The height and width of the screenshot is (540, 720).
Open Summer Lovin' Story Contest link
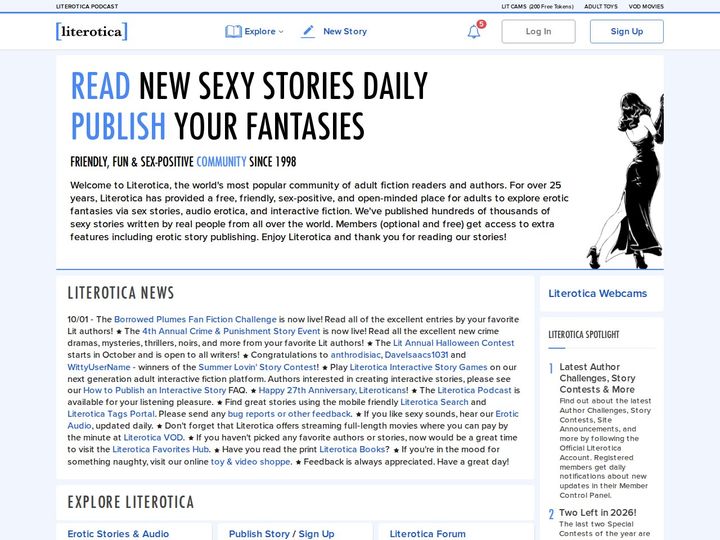[x=258, y=367]
